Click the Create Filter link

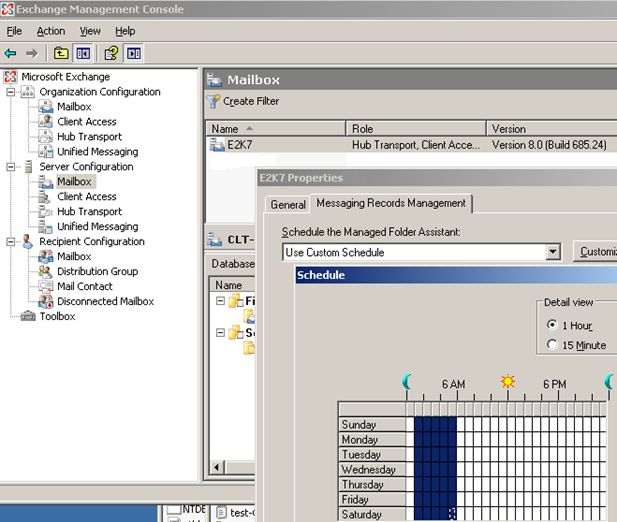click(x=251, y=101)
